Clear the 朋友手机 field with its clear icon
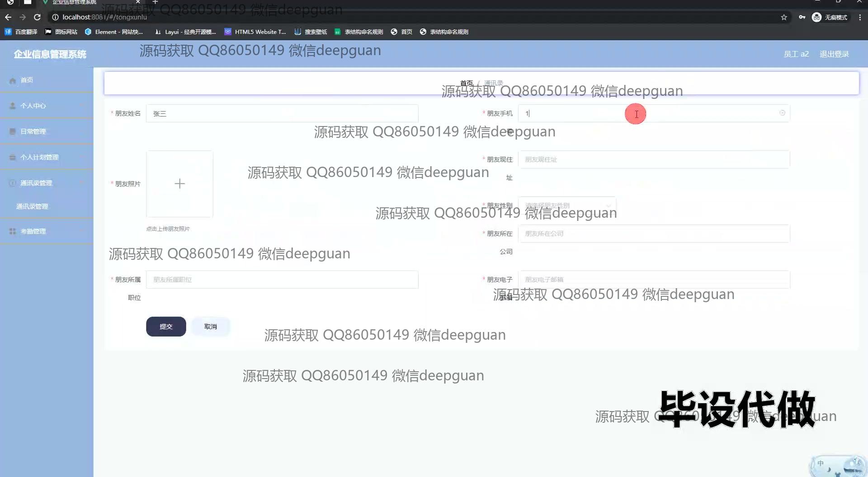This screenshot has width=868, height=477. click(782, 113)
